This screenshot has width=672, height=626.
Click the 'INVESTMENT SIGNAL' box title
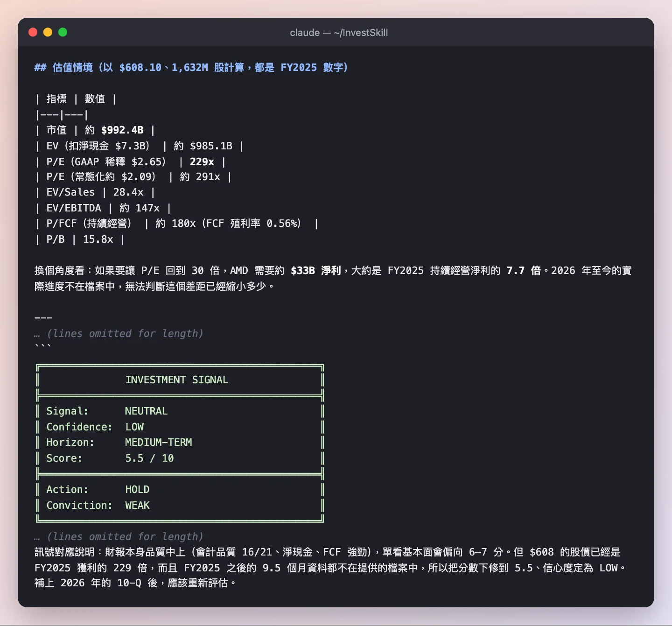click(x=177, y=380)
